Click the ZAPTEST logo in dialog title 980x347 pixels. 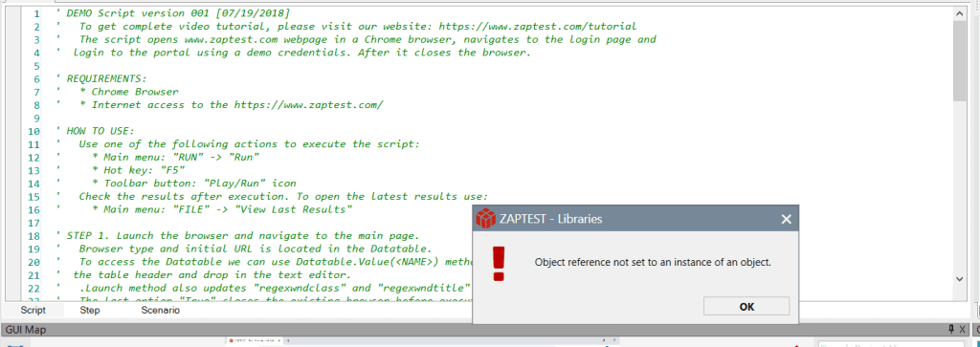click(485, 219)
